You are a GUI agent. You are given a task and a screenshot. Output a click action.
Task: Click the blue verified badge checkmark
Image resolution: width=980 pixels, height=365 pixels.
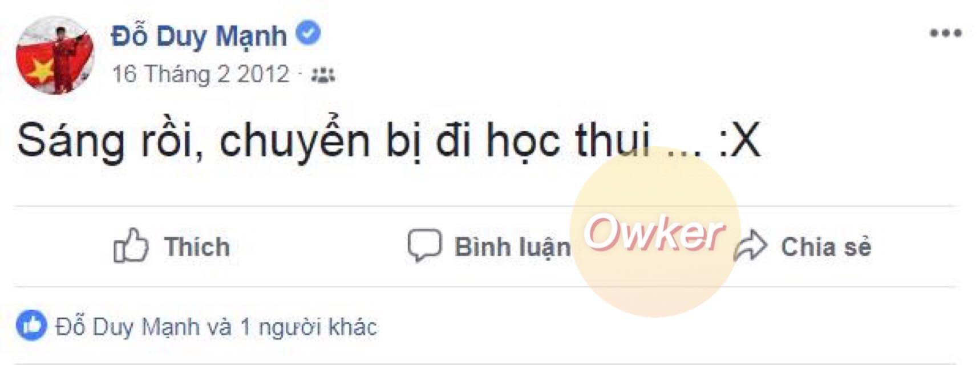point(308,33)
